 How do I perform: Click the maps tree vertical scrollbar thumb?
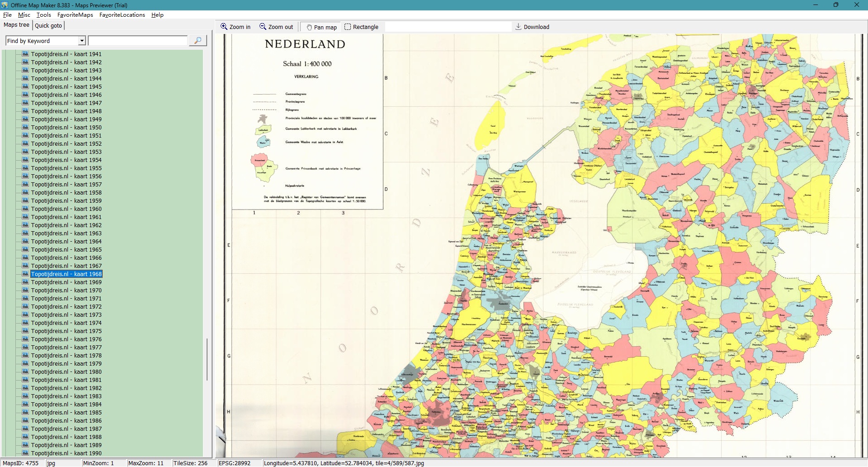[207, 359]
